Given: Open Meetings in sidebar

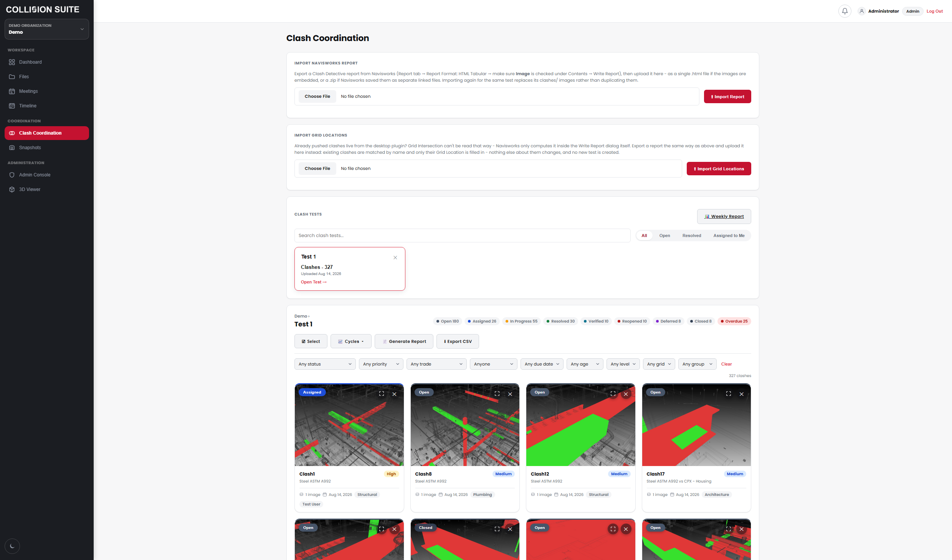Looking at the screenshot, I should click(47, 91).
